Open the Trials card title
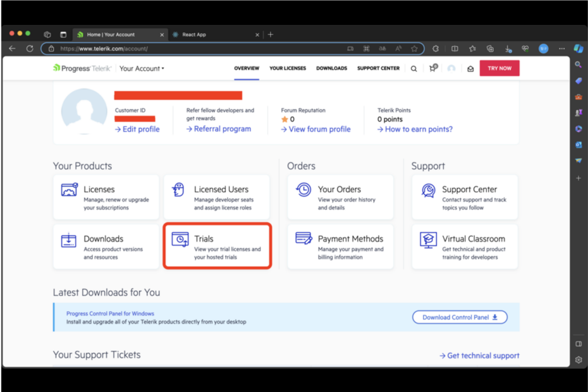This screenshot has height=392, width=588. pyautogui.click(x=204, y=239)
